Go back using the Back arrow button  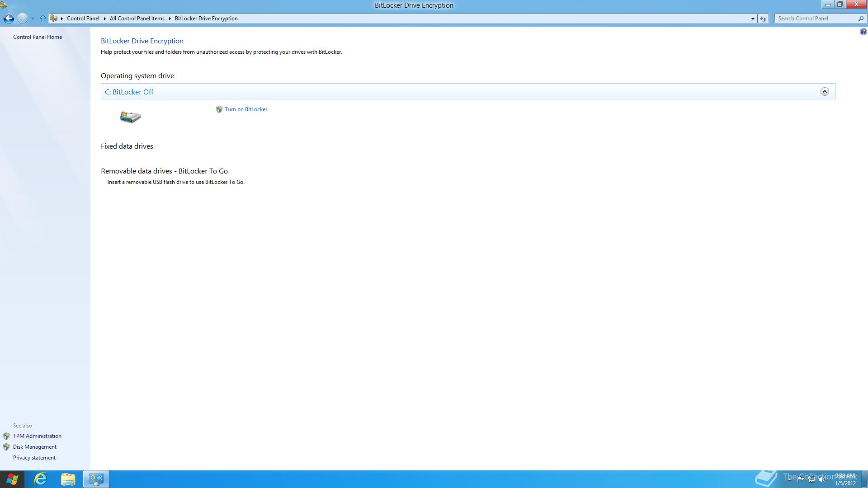(x=9, y=19)
